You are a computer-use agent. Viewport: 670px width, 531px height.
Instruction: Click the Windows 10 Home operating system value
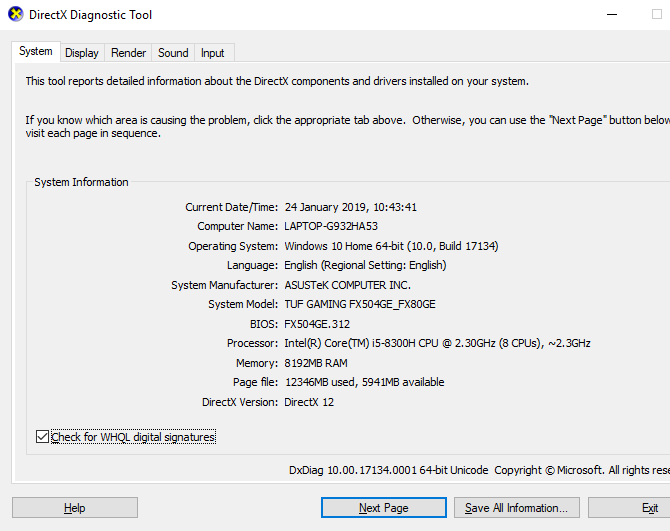pos(391,246)
